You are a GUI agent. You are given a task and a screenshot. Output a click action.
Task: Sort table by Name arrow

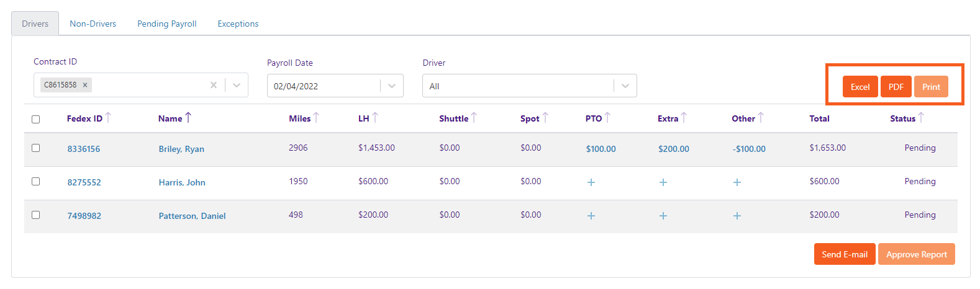(188, 117)
